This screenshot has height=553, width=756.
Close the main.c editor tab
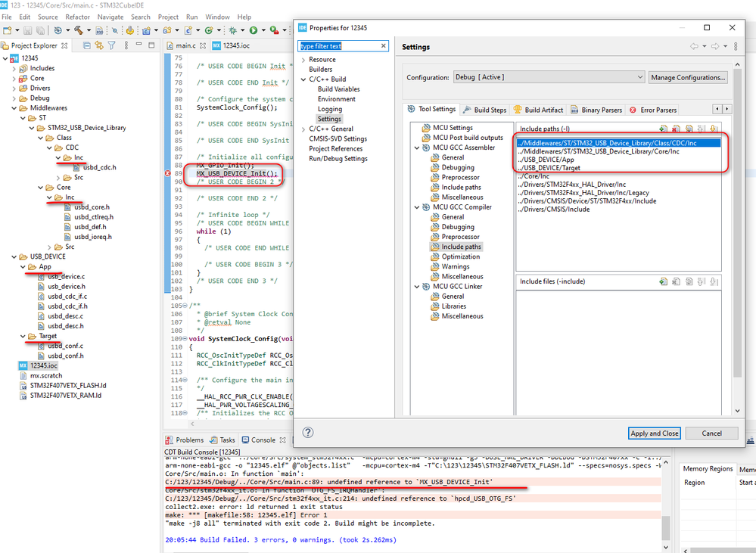coord(203,46)
